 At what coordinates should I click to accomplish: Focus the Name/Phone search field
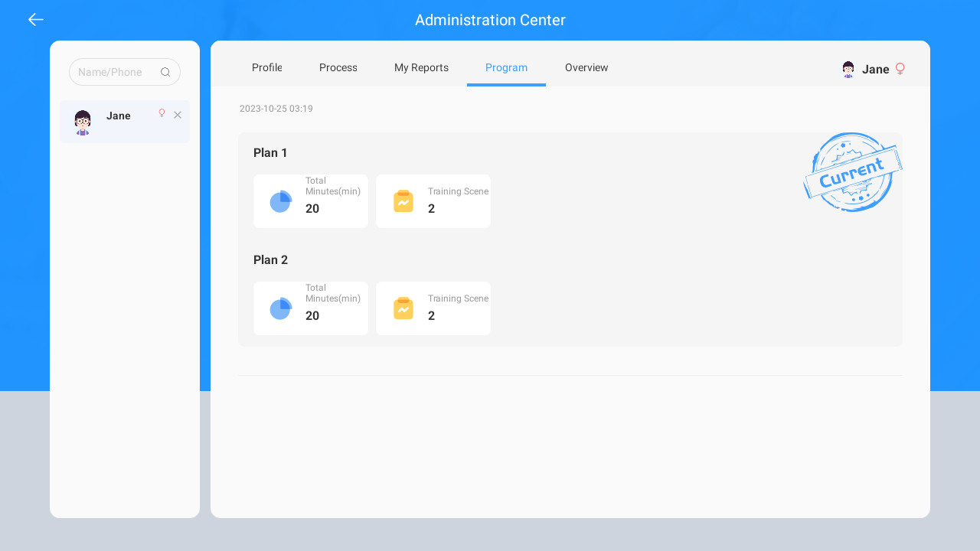coord(125,72)
